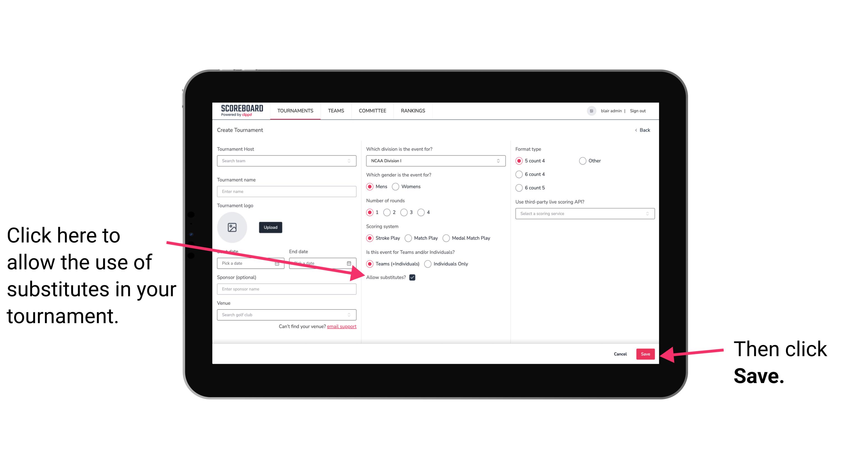The image size is (868, 467).
Task: Click the Back navigation arrow icon
Action: [x=636, y=130]
